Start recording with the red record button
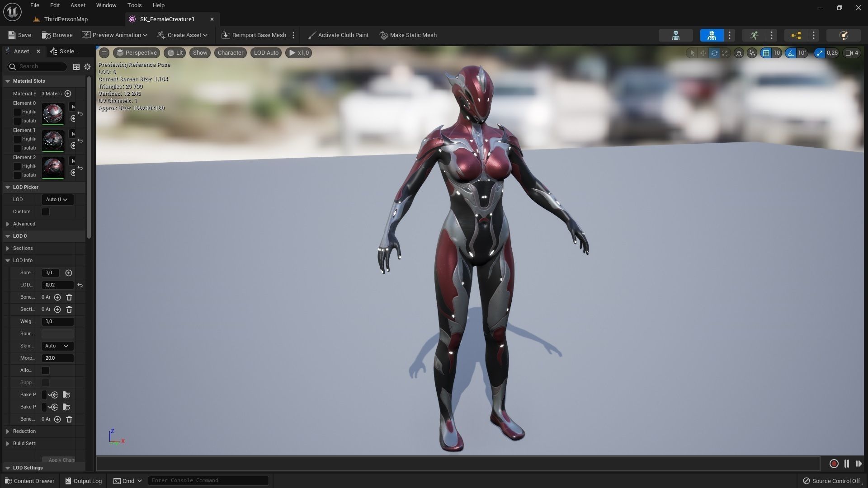The image size is (868, 488). tap(834, 464)
